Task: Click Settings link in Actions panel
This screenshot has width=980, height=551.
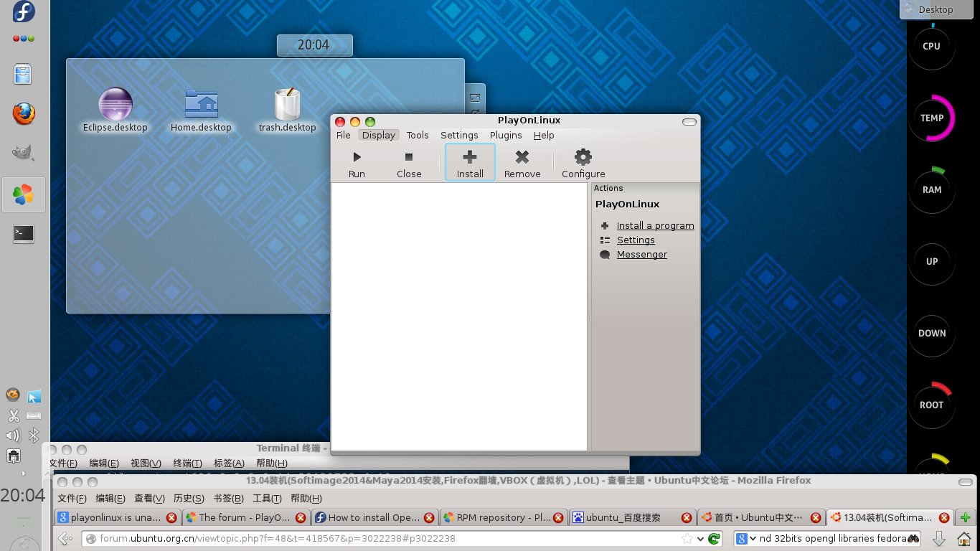Action: 636,240
